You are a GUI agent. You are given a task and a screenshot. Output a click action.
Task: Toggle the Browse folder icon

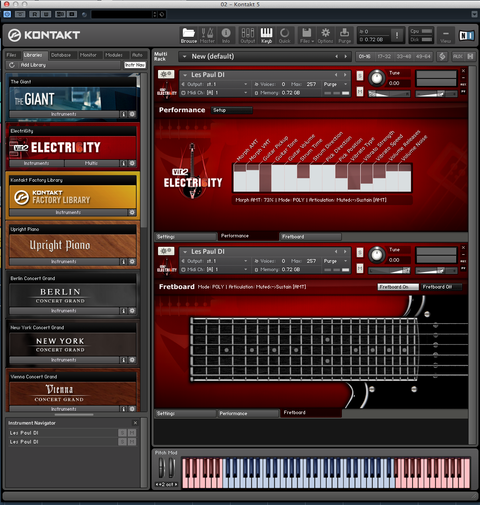189,36
